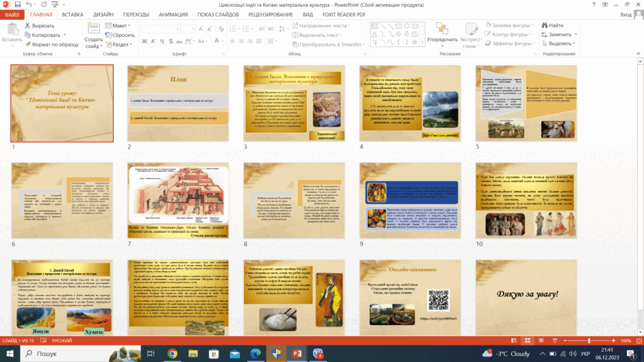Find text with Найти
The image size is (644, 362).
point(553,25)
